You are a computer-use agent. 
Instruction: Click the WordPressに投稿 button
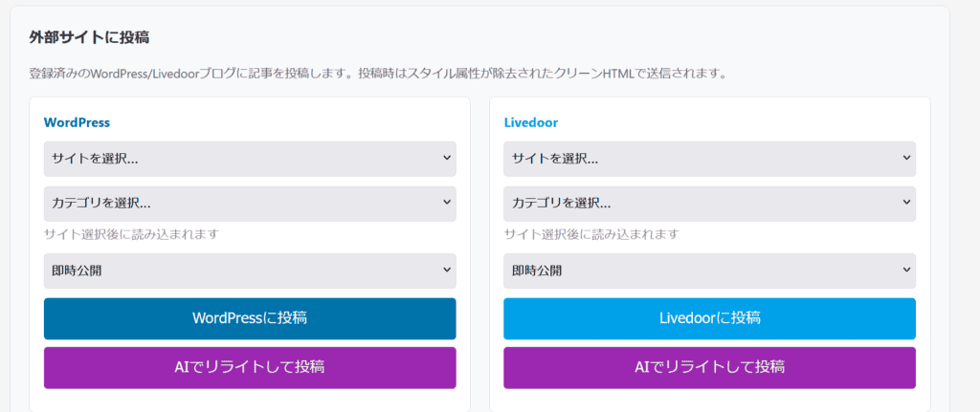(x=250, y=318)
